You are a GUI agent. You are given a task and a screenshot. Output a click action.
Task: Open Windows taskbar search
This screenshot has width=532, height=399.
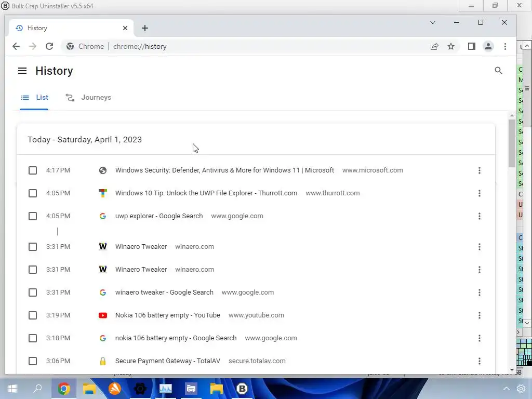[37, 389]
